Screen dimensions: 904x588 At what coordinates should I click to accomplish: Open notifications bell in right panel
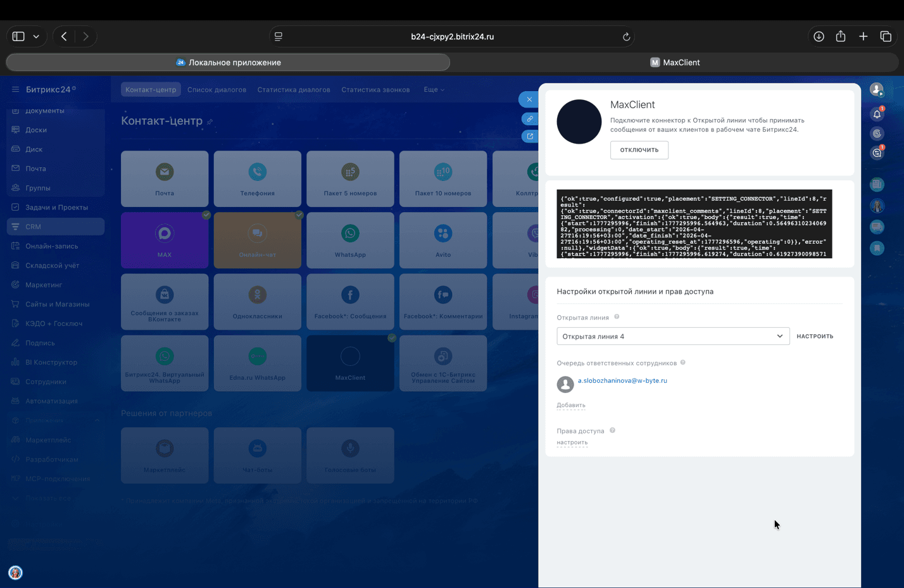877,114
